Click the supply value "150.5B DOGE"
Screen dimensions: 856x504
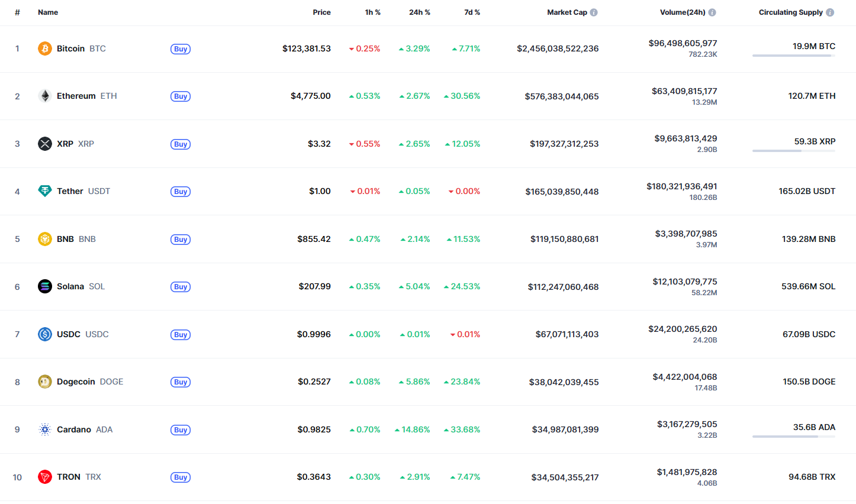809,382
